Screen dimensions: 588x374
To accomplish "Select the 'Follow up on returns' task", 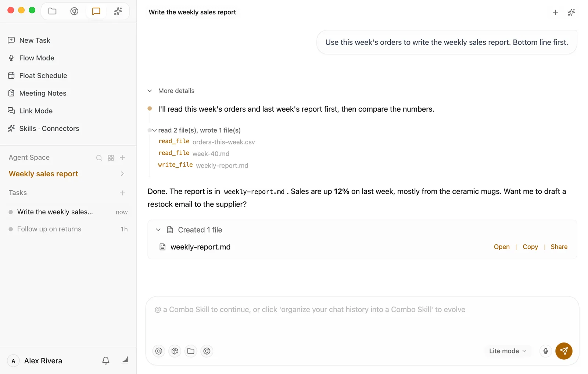I will point(68,229).
